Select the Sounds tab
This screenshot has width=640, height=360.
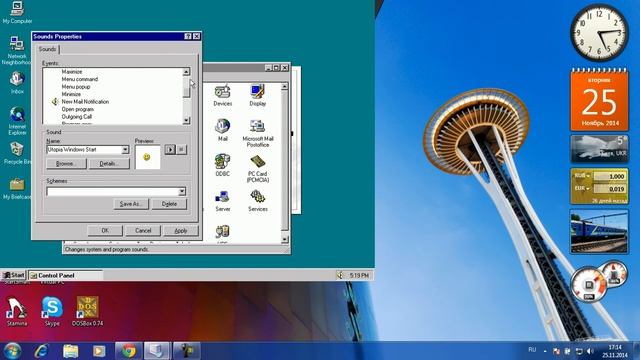[47, 49]
